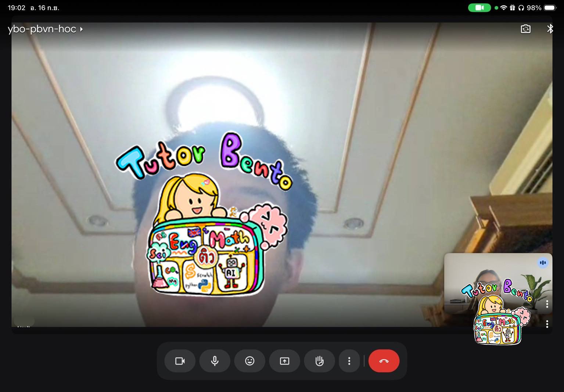Open options menu inside the self-view thumbnail
Image resolution: width=564 pixels, height=392 pixels.
[x=547, y=304]
